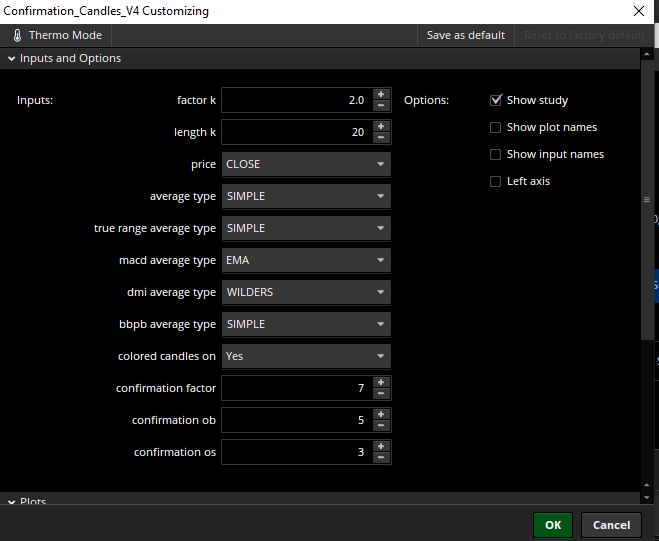Click Save as default button
Screen dimensions: 659x541
click(465, 35)
